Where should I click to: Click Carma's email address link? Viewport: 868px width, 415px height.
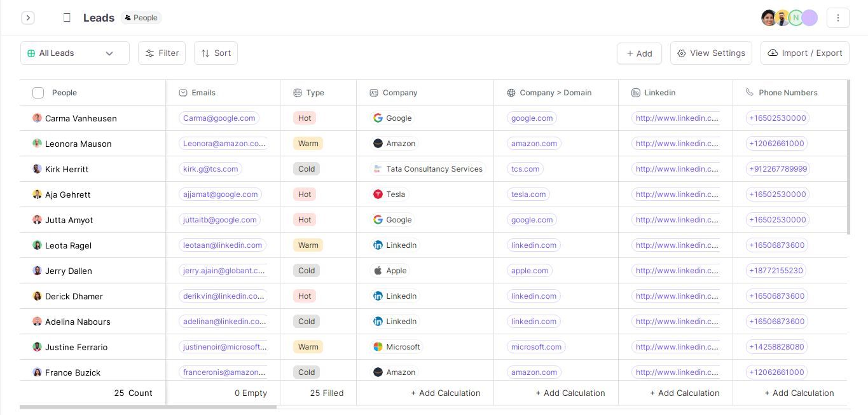coord(219,118)
